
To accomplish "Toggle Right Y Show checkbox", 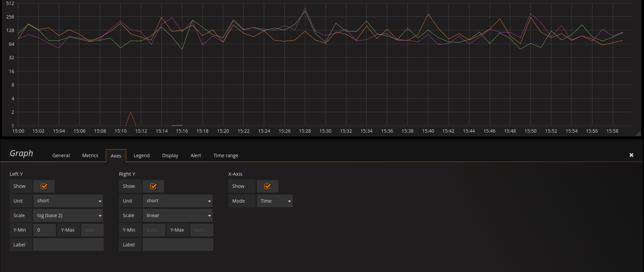I will [x=153, y=186].
